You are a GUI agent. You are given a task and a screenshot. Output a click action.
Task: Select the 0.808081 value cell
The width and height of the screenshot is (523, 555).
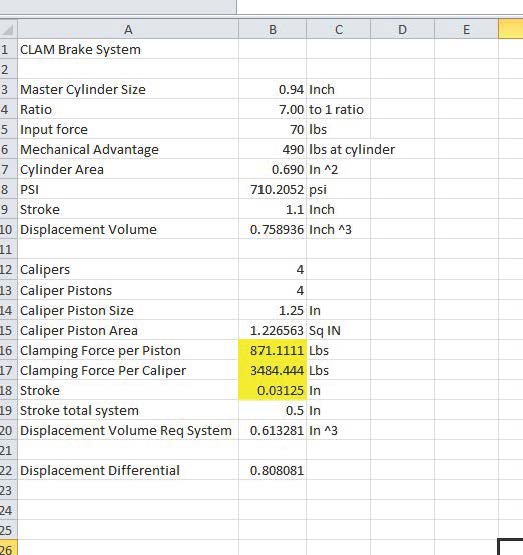pyautogui.click(x=272, y=470)
